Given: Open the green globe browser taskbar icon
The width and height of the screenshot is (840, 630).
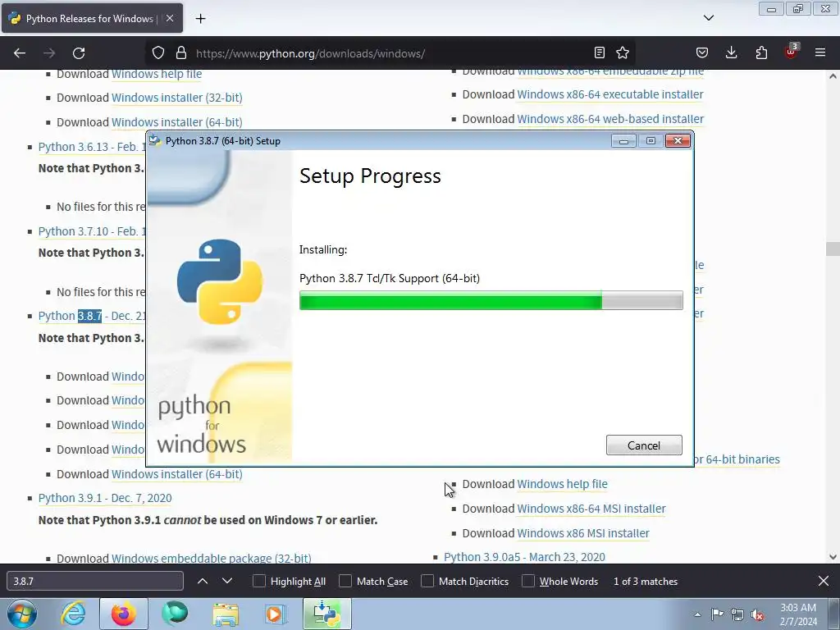Looking at the screenshot, I should click(175, 614).
